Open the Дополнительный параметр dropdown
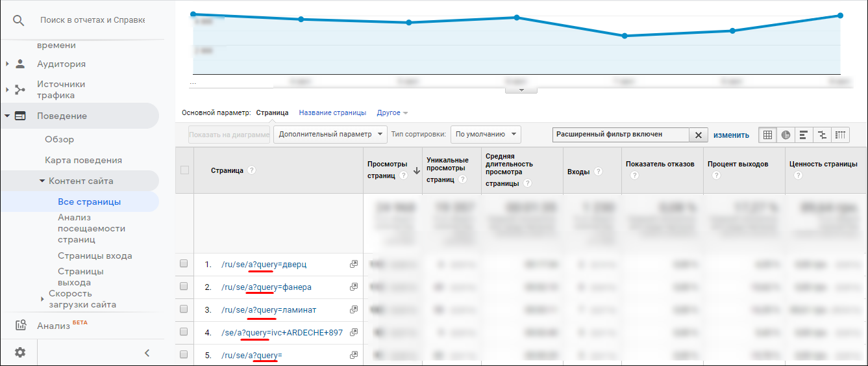The image size is (868, 366). [x=330, y=135]
